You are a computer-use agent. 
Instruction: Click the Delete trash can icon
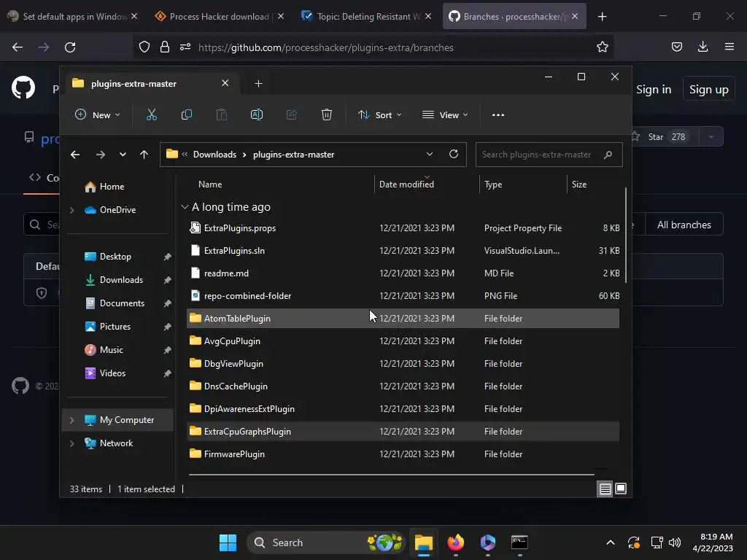tap(326, 114)
